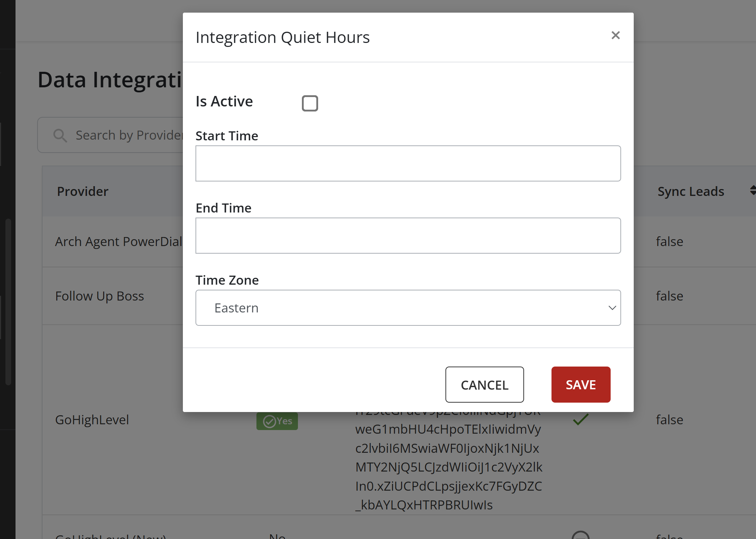This screenshot has height=539, width=756.
Task: Sort by the Sync Leads column arrows
Action: pos(753,190)
